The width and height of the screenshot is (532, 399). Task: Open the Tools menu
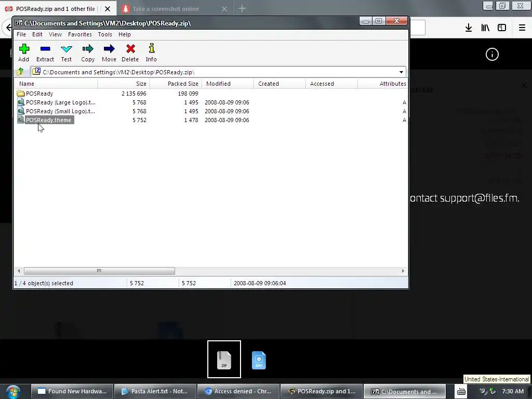coord(105,34)
